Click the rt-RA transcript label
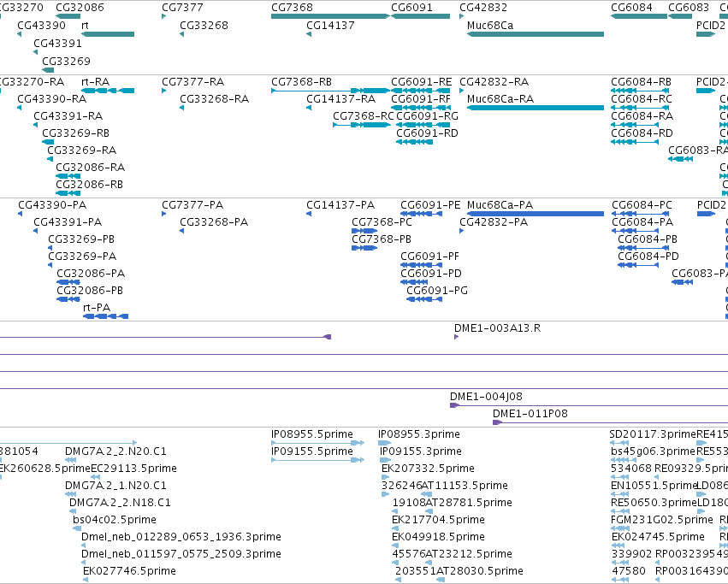Viewport: 728px width, 584px height. pos(96,82)
